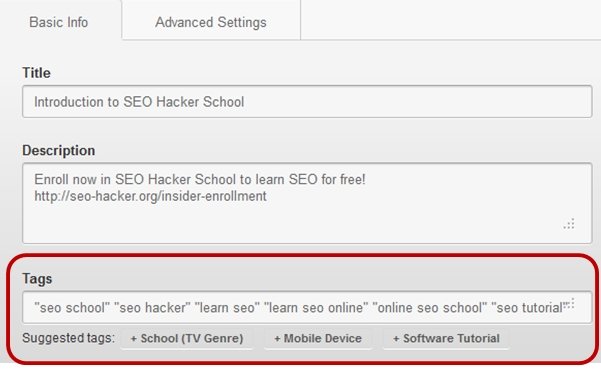Click the Description field label
The image size is (601, 370).
point(59,150)
